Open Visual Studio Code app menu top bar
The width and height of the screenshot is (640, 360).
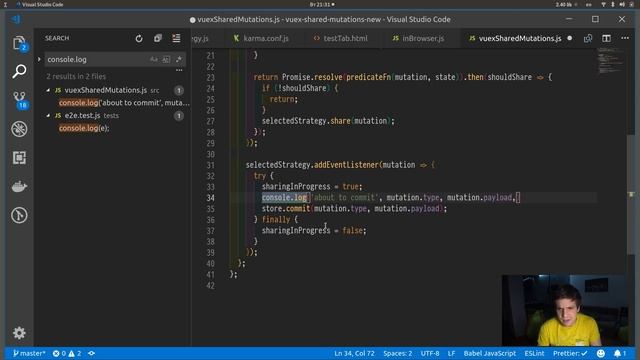click(x=40, y=4)
